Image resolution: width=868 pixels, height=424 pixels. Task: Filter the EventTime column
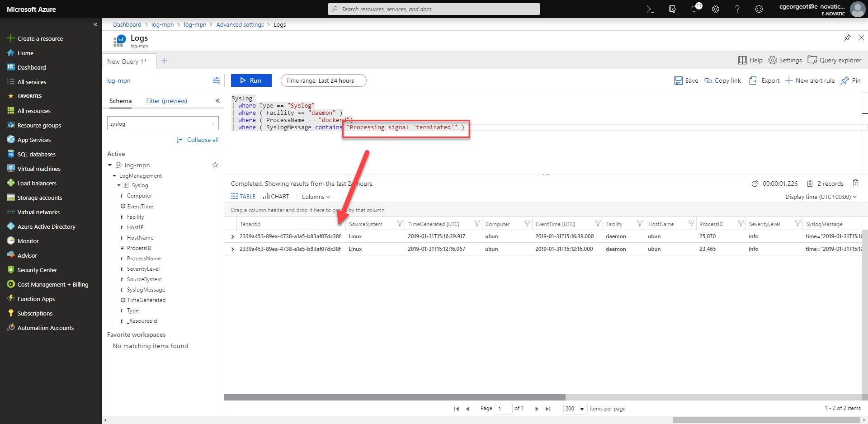(598, 224)
